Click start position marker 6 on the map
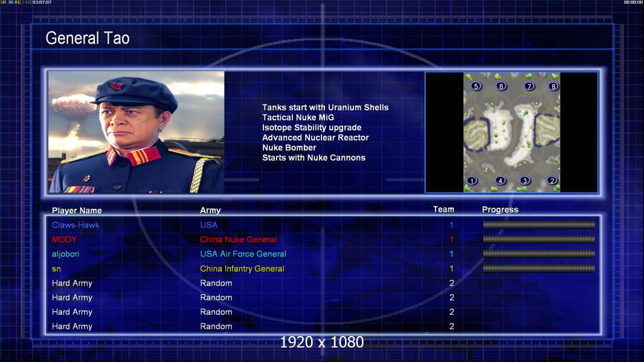 (x=501, y=86)
